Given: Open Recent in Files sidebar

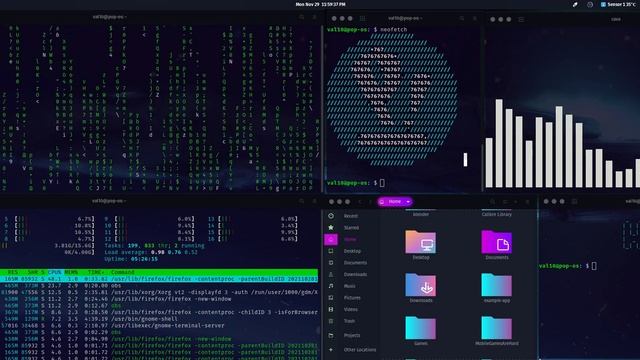Looking at the screenshot, I should point(350,216).
